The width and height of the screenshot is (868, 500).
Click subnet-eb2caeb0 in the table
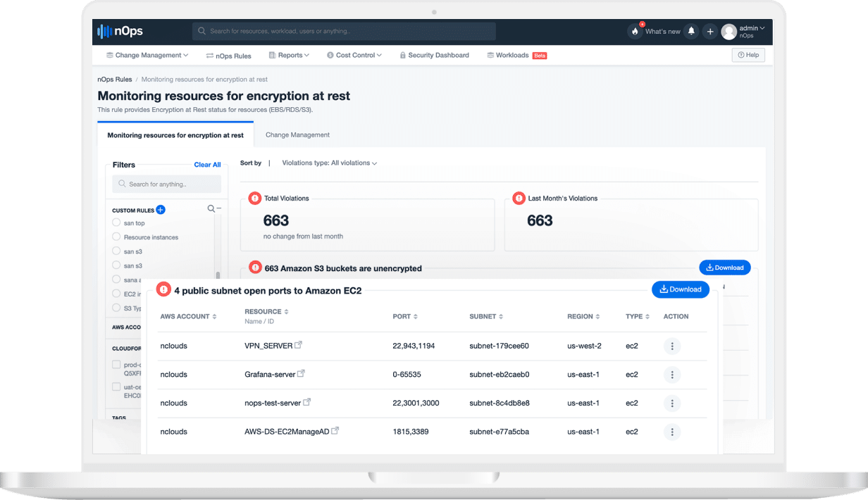click(499, 375)
